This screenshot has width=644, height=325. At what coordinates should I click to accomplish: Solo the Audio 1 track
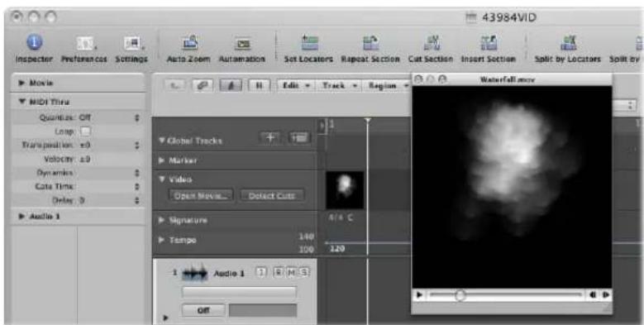(304, 272)
